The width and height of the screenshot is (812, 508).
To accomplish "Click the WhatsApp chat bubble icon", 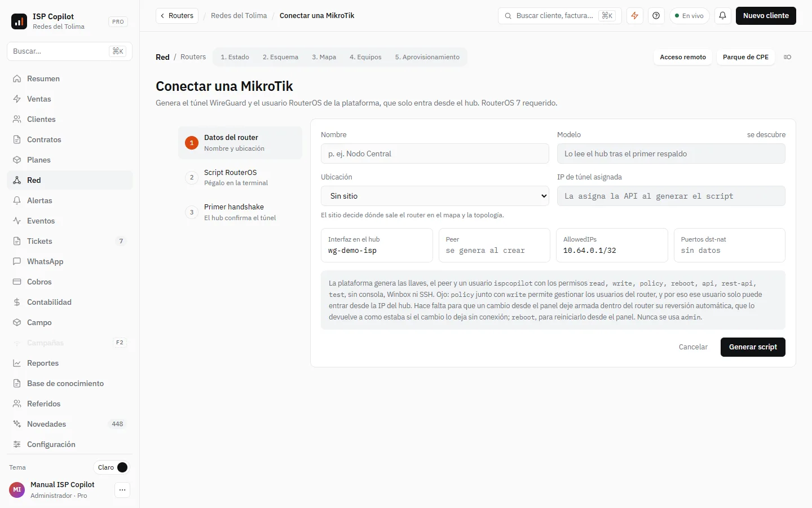I will [x=17, y=261].
